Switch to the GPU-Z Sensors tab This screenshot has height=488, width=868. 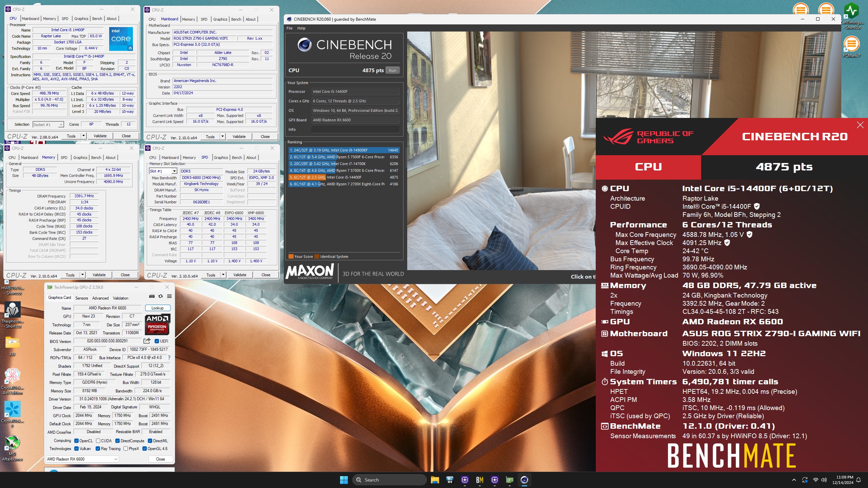coord(81,298)
